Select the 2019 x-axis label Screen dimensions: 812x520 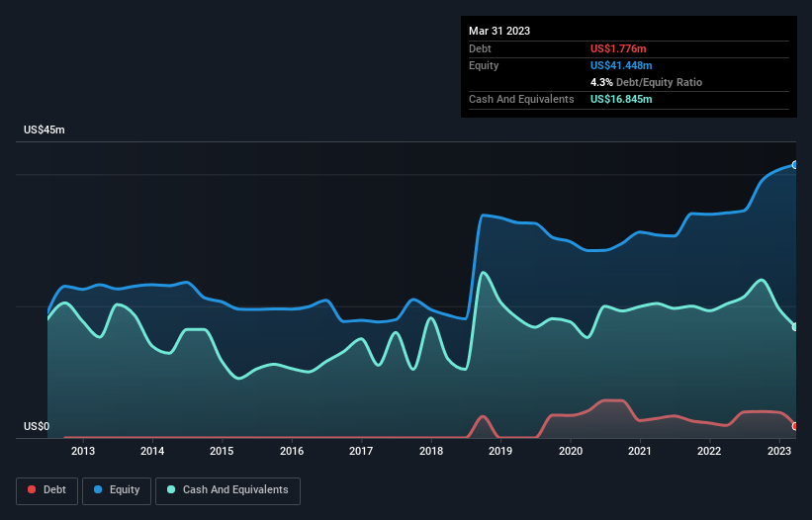pos(500,451)
